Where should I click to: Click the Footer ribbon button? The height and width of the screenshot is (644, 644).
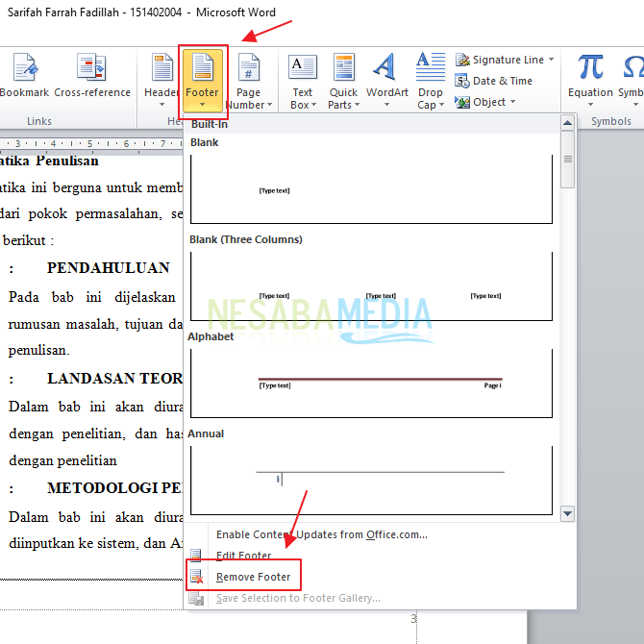click(x=202, y=81)
